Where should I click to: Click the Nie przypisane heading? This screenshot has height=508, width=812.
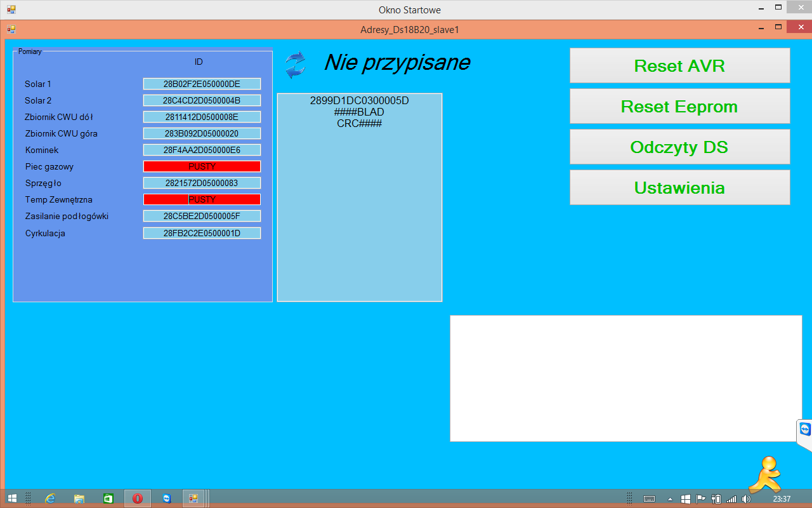(397, 62)
